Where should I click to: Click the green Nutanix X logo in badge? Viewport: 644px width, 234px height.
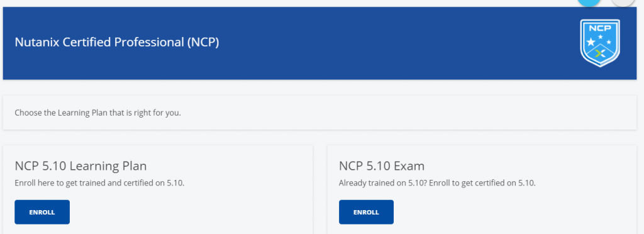600,53
